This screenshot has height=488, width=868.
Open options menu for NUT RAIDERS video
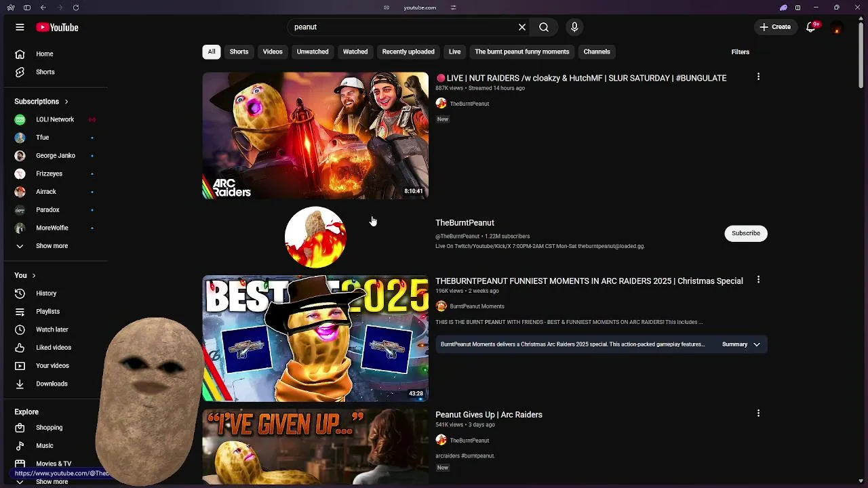click(x=758, y=77)
